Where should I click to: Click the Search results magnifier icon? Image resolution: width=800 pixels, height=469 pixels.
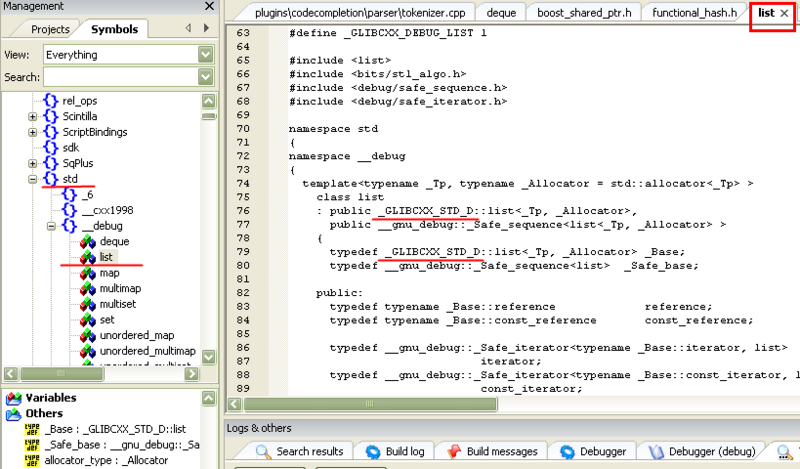263,452
